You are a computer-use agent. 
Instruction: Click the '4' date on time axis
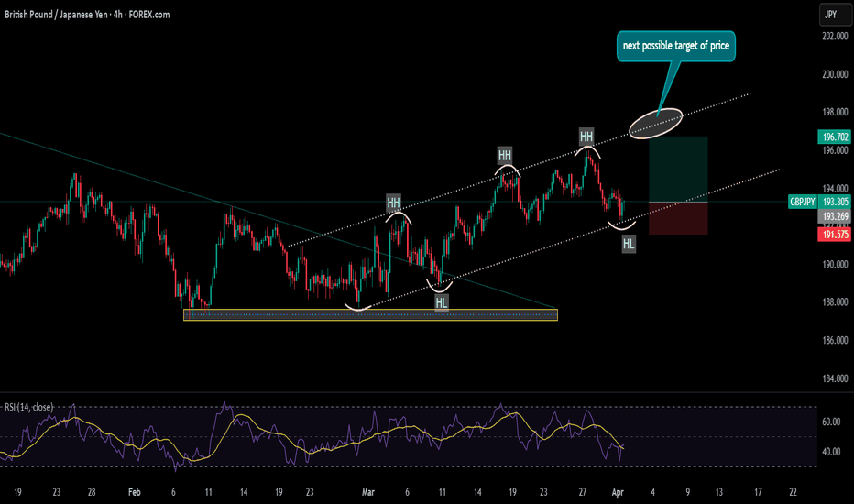[652, 492]
